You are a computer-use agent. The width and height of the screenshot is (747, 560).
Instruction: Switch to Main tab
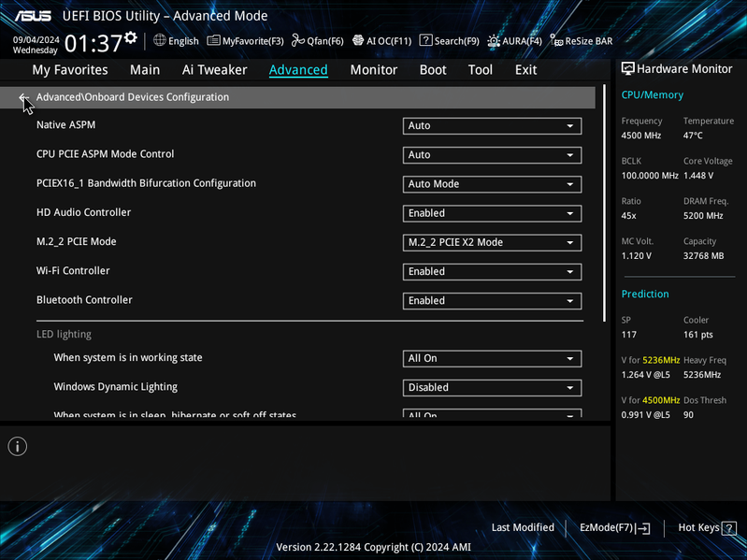pyautogui.click(x=145, y=70)
